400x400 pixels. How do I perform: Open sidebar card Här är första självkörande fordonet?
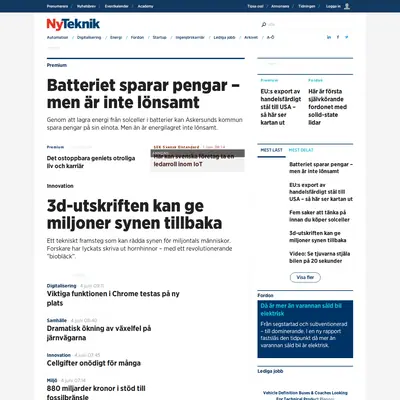[328, 107]
